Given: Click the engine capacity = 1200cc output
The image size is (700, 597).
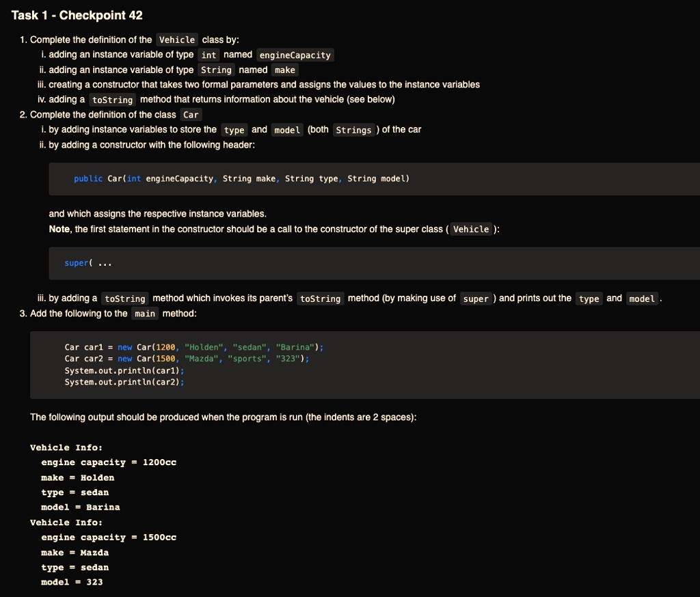Looking at the screenshot, I should [x=109, y=462].
